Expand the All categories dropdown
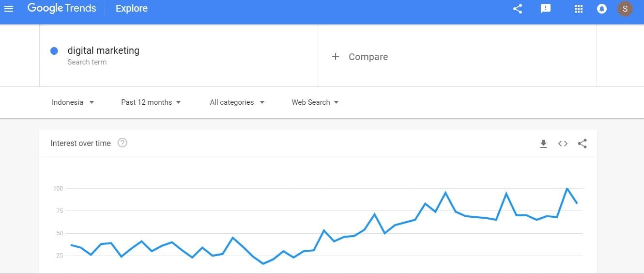Viewport: 644px width, 274px height. click(x=237, y=102)
